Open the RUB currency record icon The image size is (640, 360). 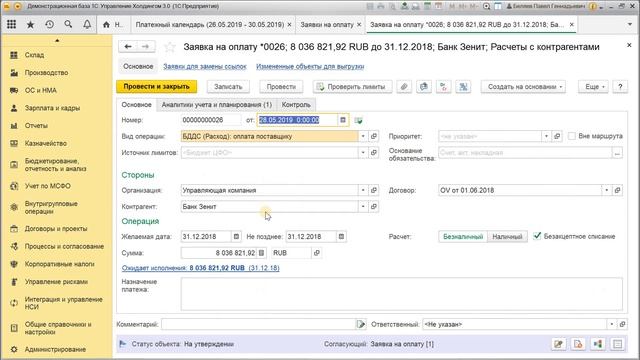[x=317, y=253]
